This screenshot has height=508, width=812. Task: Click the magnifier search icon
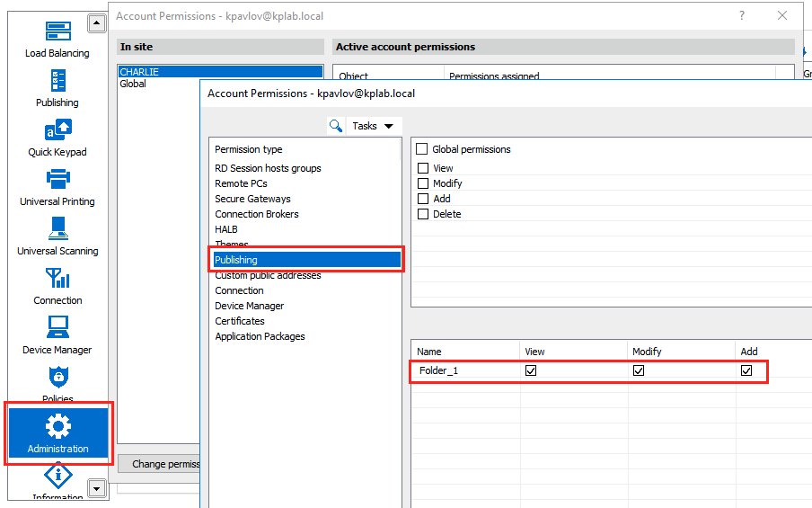(x=336, y=126)
